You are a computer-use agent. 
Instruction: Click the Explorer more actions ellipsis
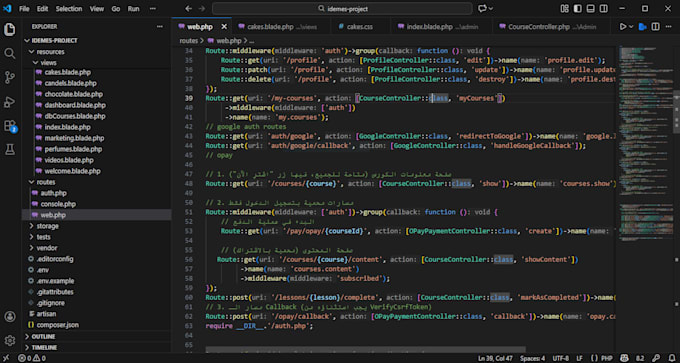160,27
